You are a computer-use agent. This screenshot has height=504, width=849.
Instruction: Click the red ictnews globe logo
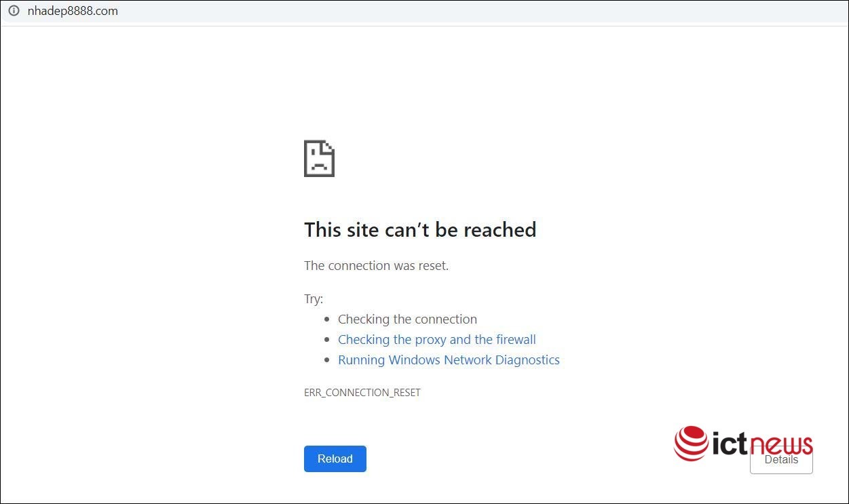tap(692, 443)
